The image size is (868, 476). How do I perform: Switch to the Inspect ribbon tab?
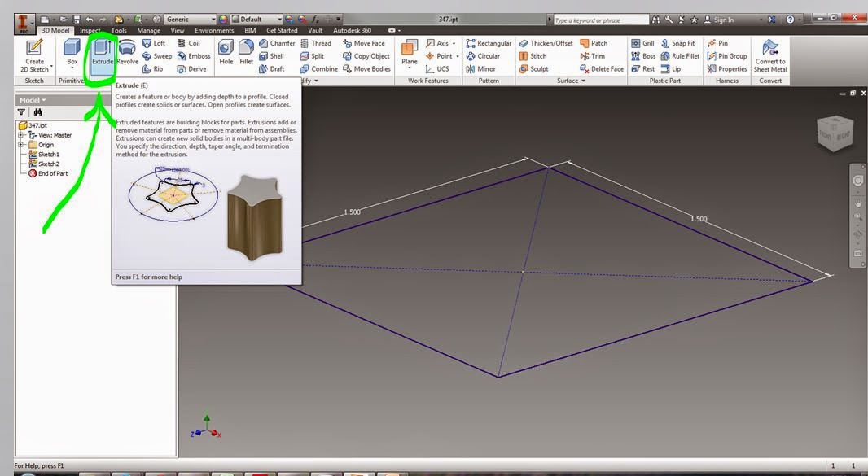tap(90, 29)
